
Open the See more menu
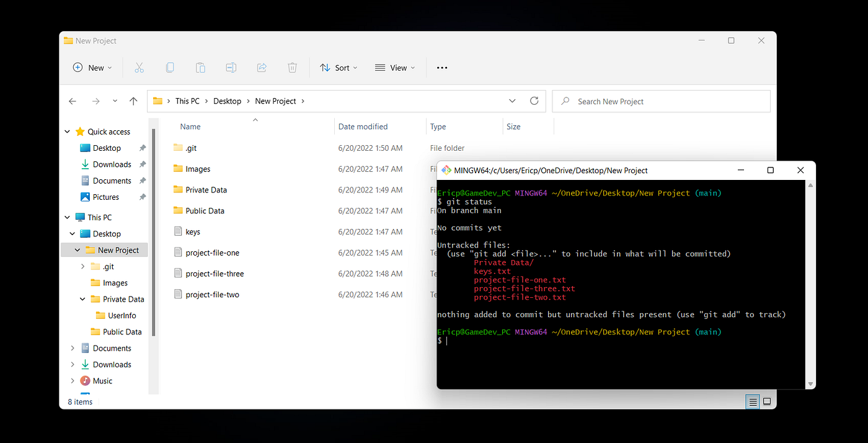441,68
